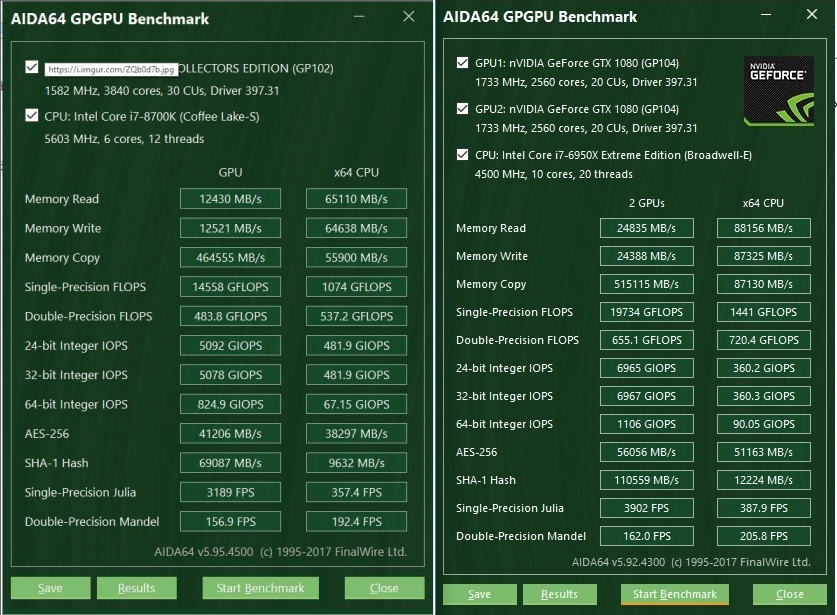Screen dimensions: 837x615
Task: Click the 483.8 GFLOPS double-precision result
Action: pos(231,316)
